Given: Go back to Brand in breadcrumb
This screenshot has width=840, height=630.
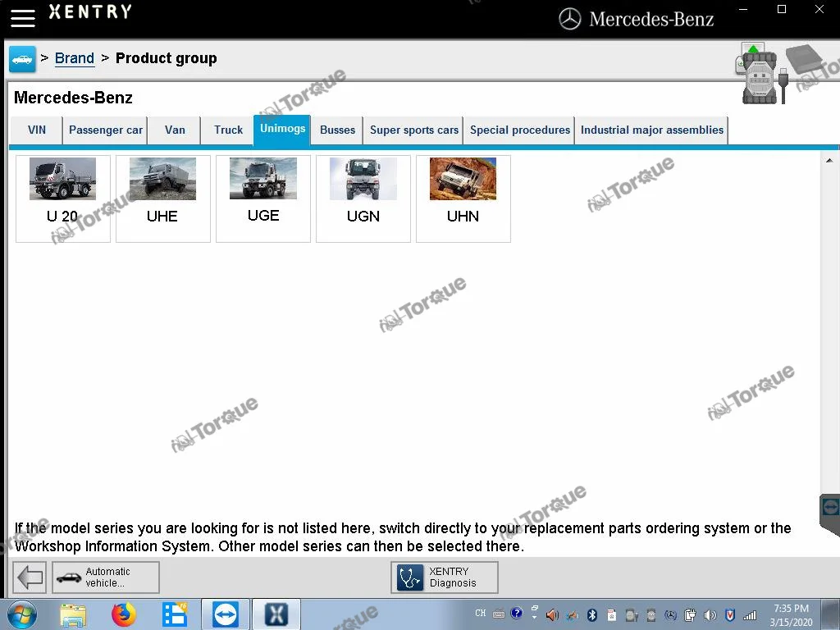Looking at the screenshot, I should point(75,58).
